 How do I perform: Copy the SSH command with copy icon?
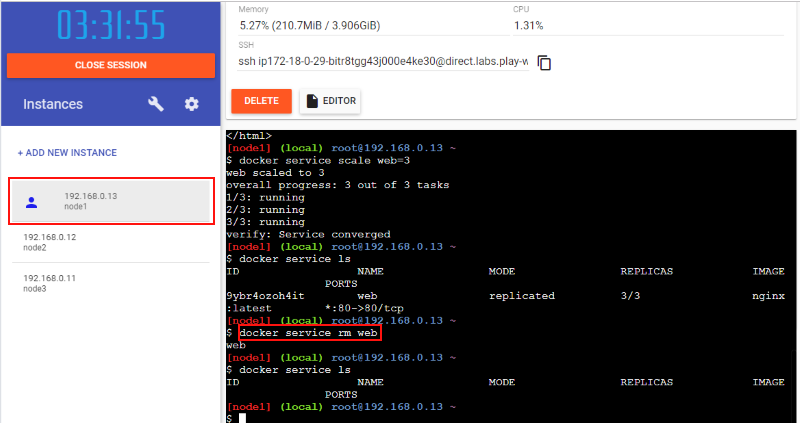tap(544, 63)
